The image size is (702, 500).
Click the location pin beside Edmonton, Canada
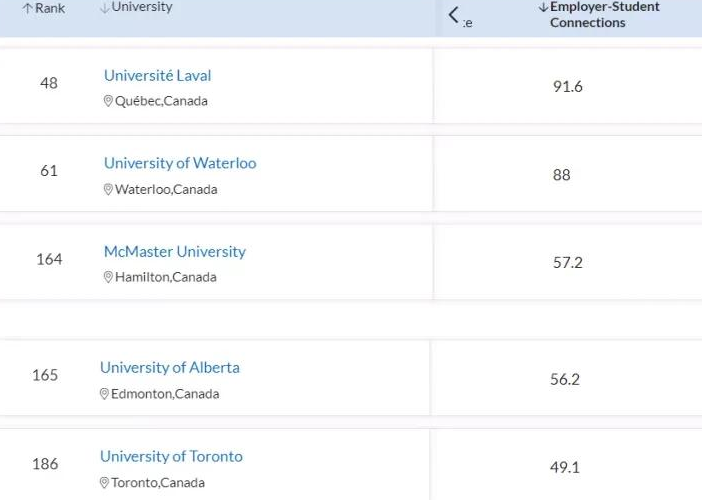pyautogui.click(x=105, y=394)
